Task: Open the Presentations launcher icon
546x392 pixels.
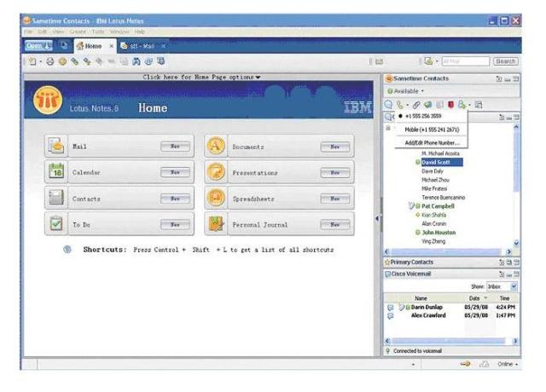Action: [x=216, y=172]
